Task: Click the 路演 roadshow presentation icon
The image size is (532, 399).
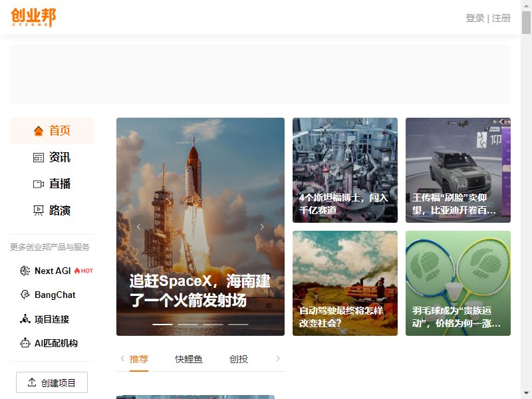Action: click(39, 211)
